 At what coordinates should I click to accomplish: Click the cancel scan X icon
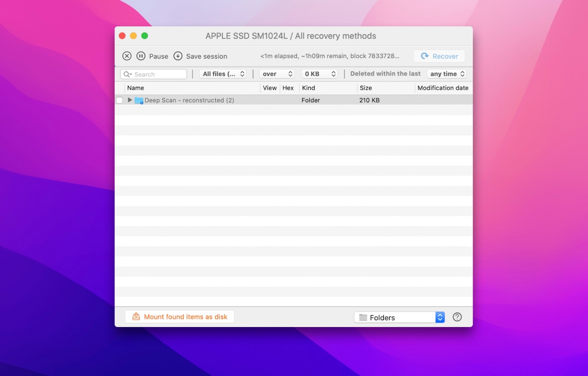point(127,56)
